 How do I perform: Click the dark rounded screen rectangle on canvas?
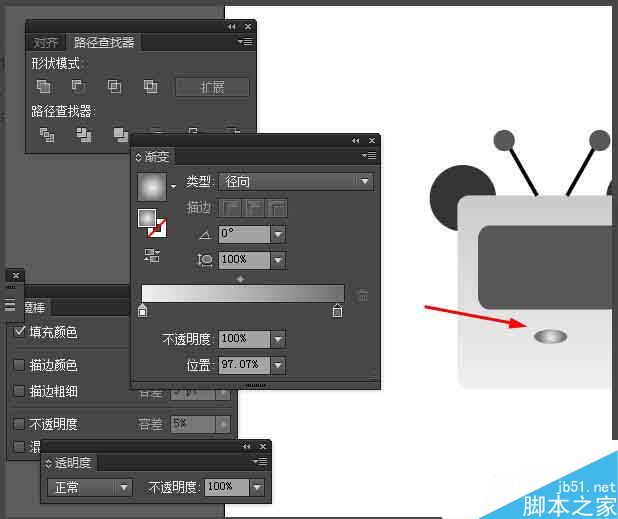pyautogui.click(x=546, y=267)
